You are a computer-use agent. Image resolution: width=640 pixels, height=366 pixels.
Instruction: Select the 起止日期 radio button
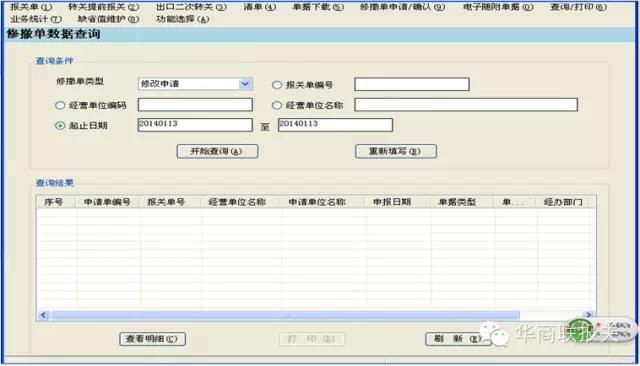[x=60, y=126]
